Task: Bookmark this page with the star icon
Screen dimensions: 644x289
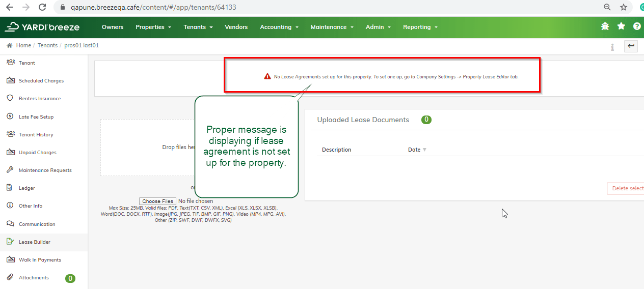Action: [x=624, y=7]
